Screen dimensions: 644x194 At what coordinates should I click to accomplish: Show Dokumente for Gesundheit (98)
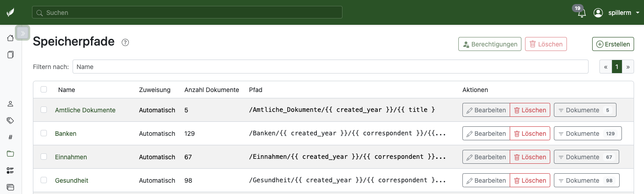586,180
